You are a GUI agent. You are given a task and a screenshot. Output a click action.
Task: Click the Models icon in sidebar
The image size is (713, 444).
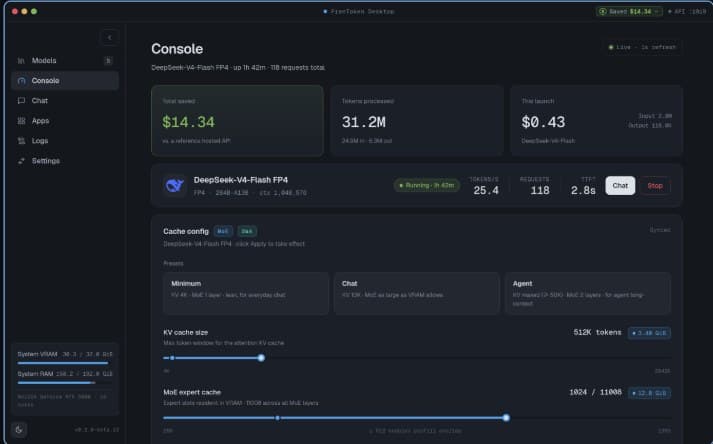[21, 61]
